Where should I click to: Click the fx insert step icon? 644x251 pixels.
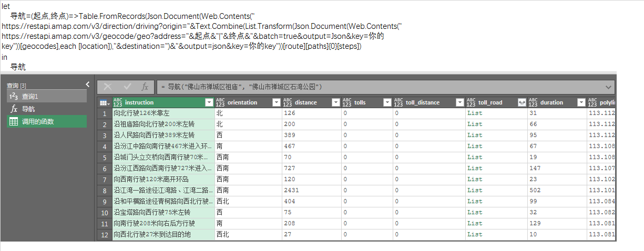coord(145,87)
